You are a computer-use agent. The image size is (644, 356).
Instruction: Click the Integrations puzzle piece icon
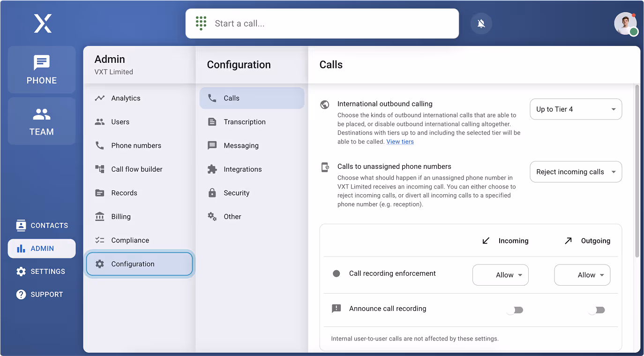212,169
